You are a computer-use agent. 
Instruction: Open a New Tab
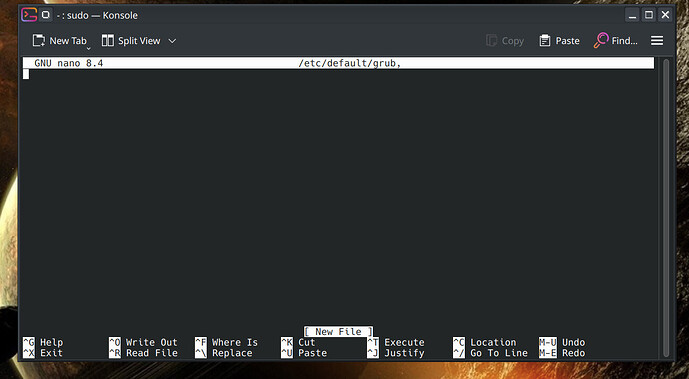59,41
